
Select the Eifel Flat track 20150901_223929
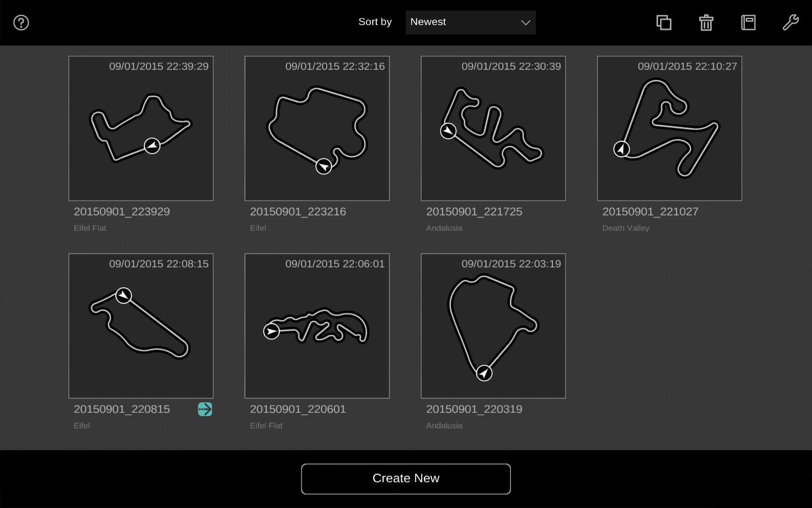coord(141,128)
